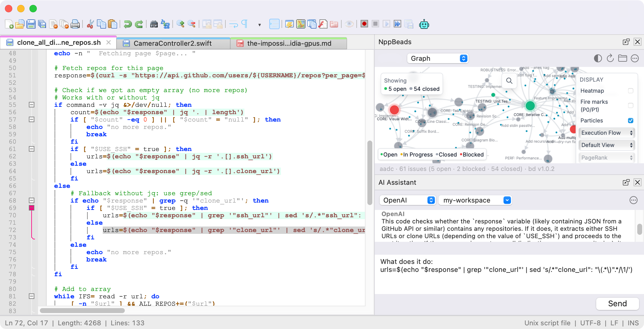The image size is (644, 329).
Task: Show all characters with the paragraph mark icon
Action: point(244,24)
